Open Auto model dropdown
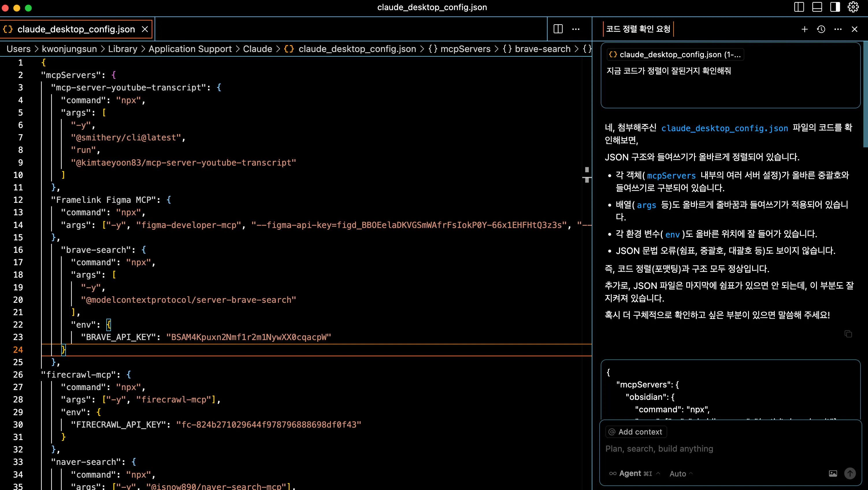The height and width of the screenshot is (490, 868). pyautogui.click(x=681, y=474)
